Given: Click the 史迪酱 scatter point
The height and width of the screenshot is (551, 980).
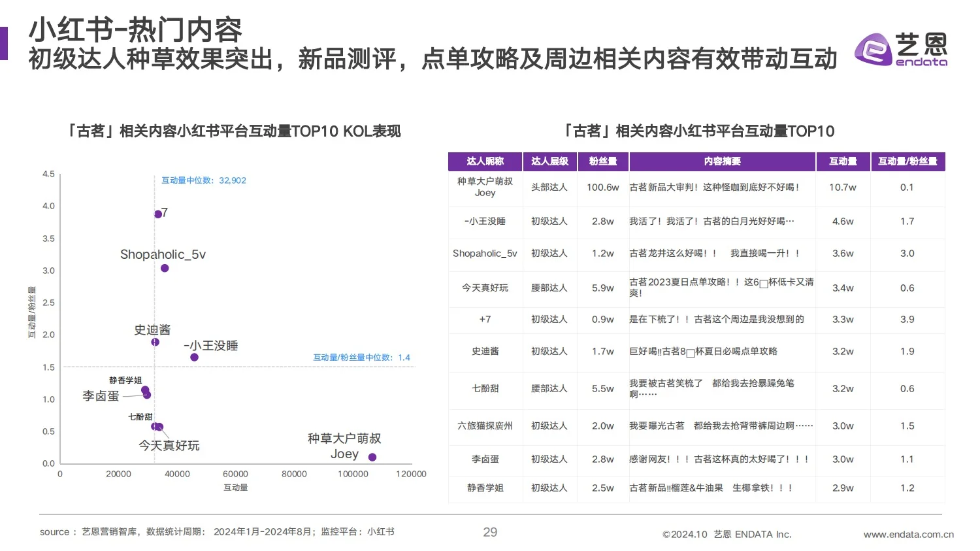Looking at the screenshot, I should (x=155, y=342).
